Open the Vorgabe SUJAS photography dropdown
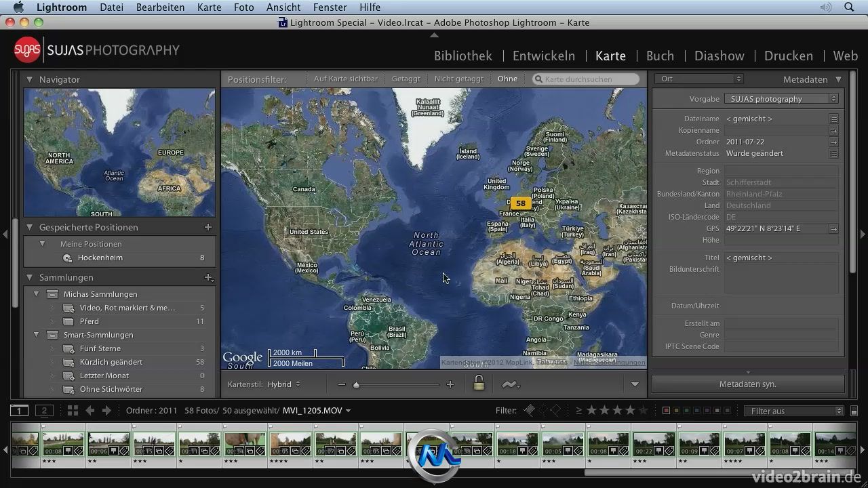Image resolution: width=868 pixels, height=488 pixels. 782,99
